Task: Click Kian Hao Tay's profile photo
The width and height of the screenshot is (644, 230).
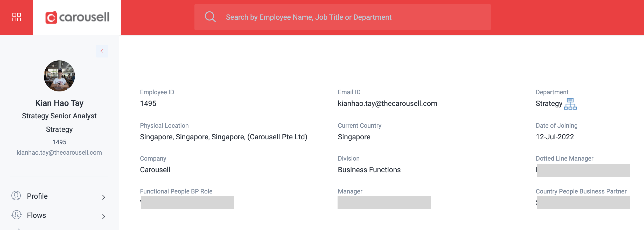Action: pos(59,76)
